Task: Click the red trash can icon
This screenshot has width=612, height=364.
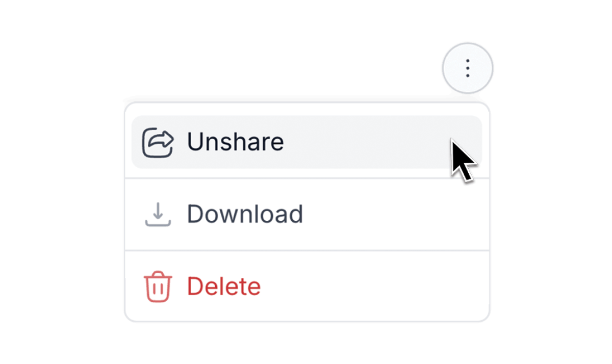Action: (158, 286)
